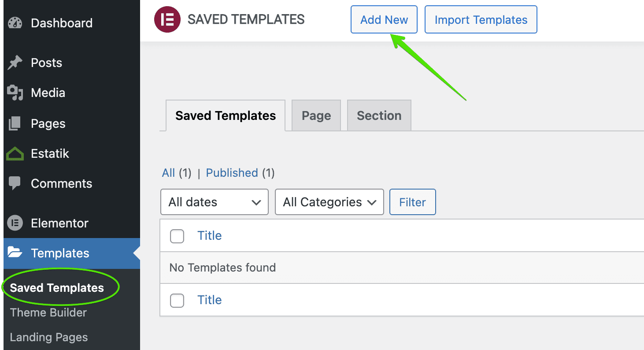The height and width of the screenshot is (350, 644).
Task: Click the Comments speech bubble icon
Action: pyautogui.click(x=15, y=183)
